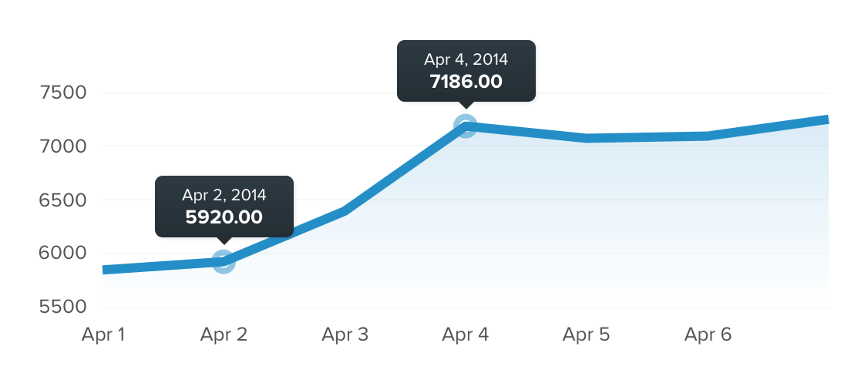This screenshot has height=383, width=868.
Task: Select the Apr 2, 2014 tooltip
Action: point(224,206)
